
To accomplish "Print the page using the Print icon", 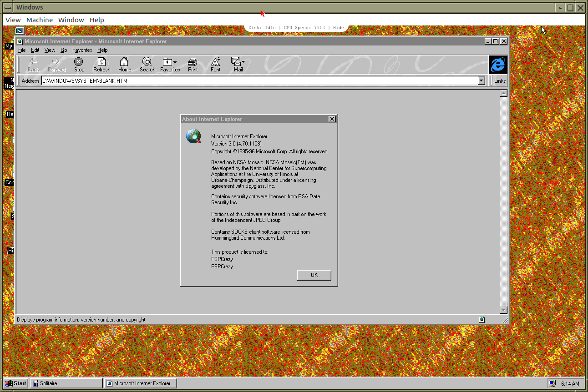I will click(193, 65).
